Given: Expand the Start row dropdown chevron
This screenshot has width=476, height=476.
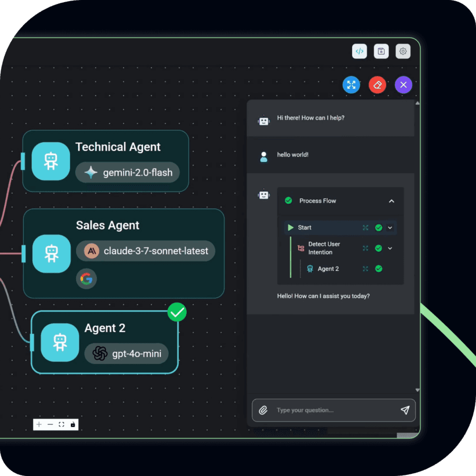Looking at the screenshot, I should tap(390, 227).
